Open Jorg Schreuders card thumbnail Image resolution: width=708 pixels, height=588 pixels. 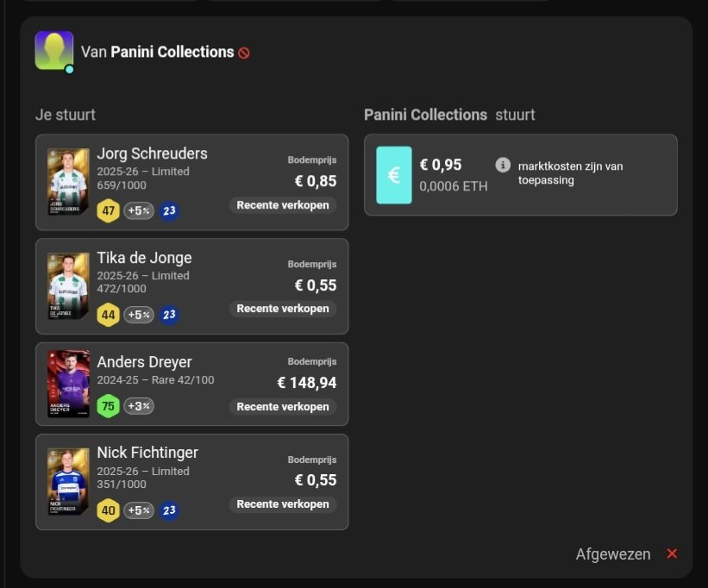[x=68, y=181]
